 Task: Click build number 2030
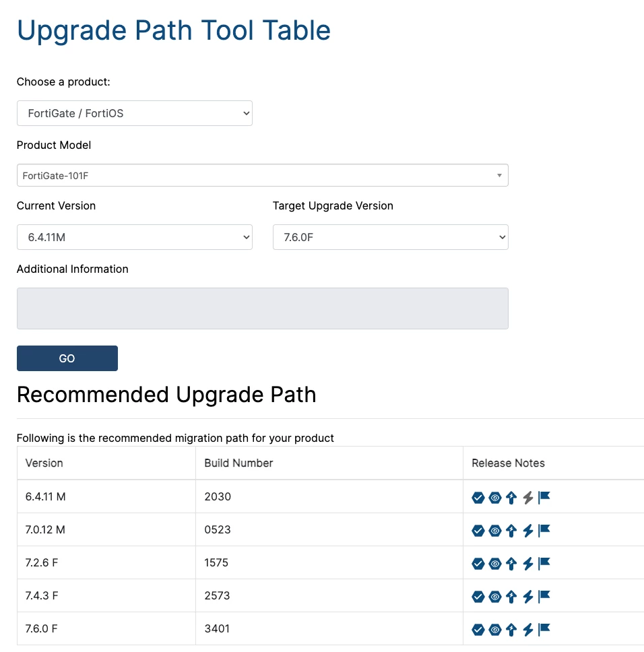coord(218,496)
